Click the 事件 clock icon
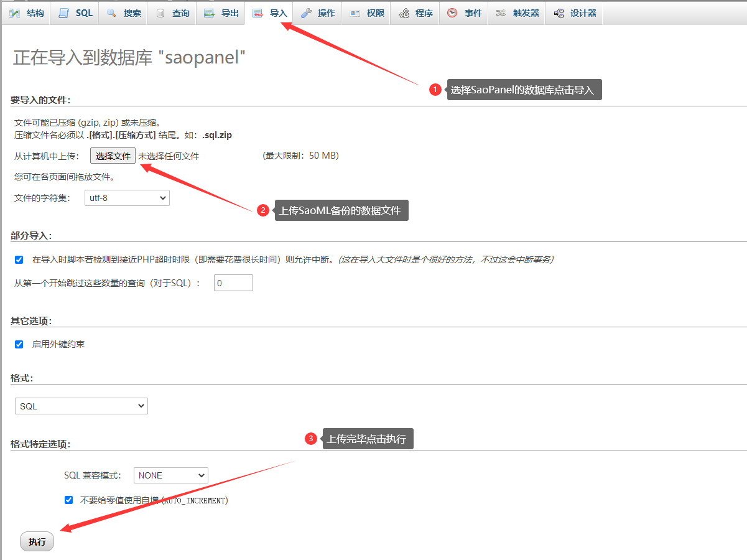 (x=452, y=13)
